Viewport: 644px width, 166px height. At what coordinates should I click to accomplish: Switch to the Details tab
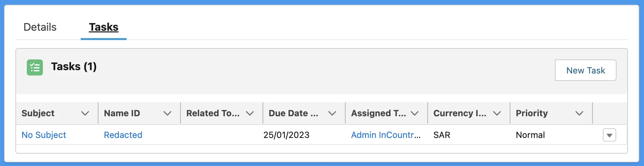[40, 27]
